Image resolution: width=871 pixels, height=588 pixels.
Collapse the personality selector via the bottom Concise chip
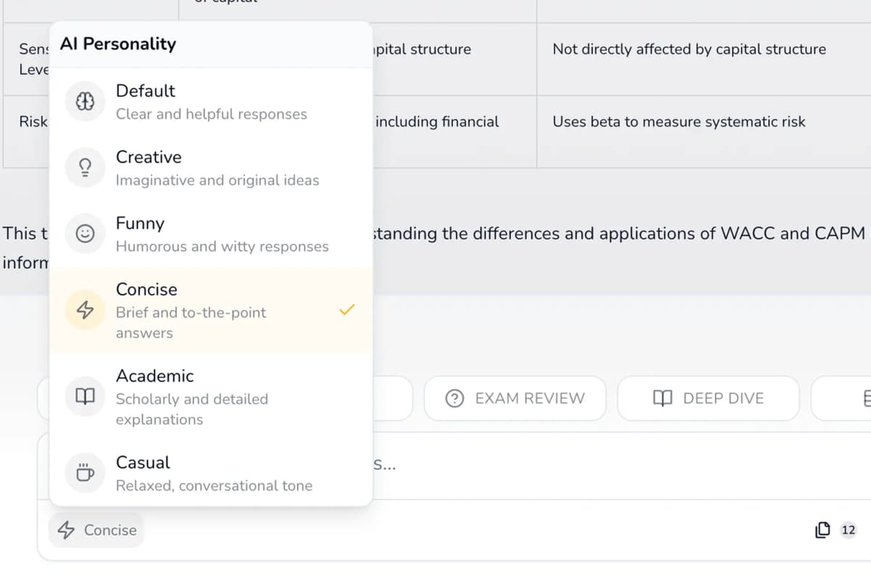tap(97, 530)
